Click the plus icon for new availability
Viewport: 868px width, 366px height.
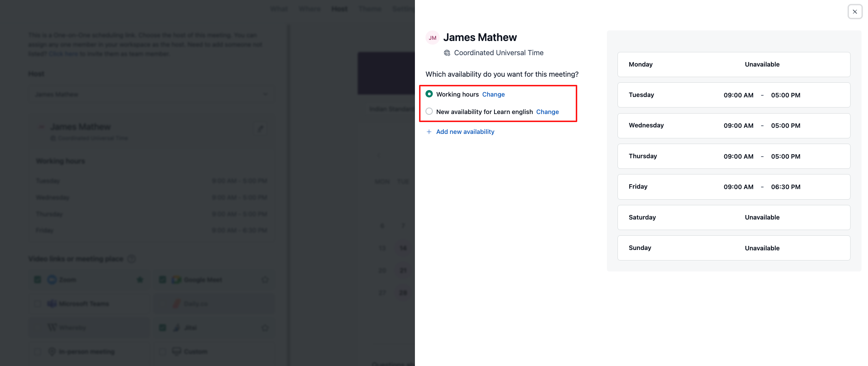[x=429, y=132]
